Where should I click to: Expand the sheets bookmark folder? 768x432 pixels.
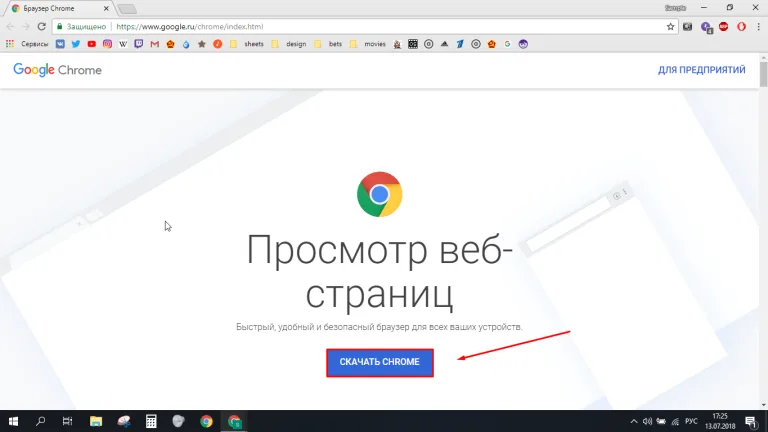point(247,44)
